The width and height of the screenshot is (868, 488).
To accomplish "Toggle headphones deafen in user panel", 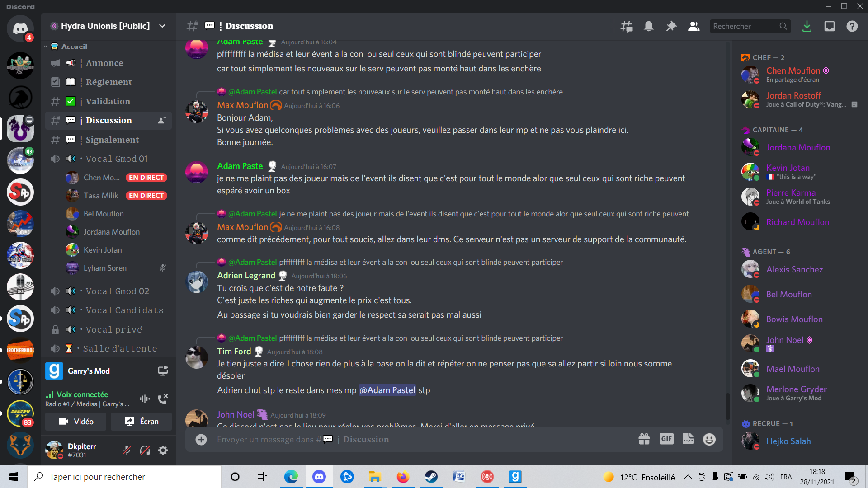I will [x=145, y=450].
